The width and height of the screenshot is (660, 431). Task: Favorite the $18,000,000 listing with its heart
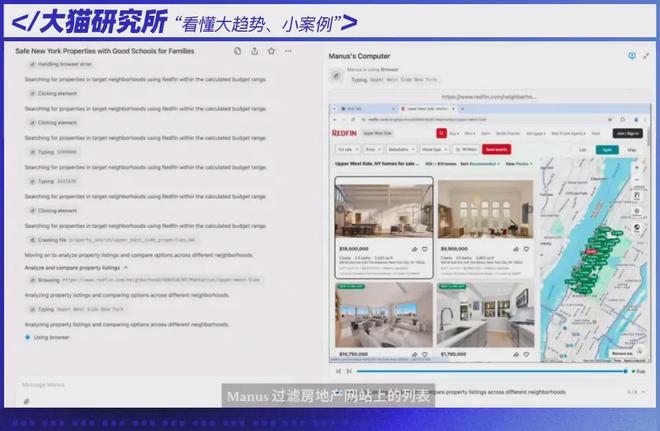[x=425, y=249]
